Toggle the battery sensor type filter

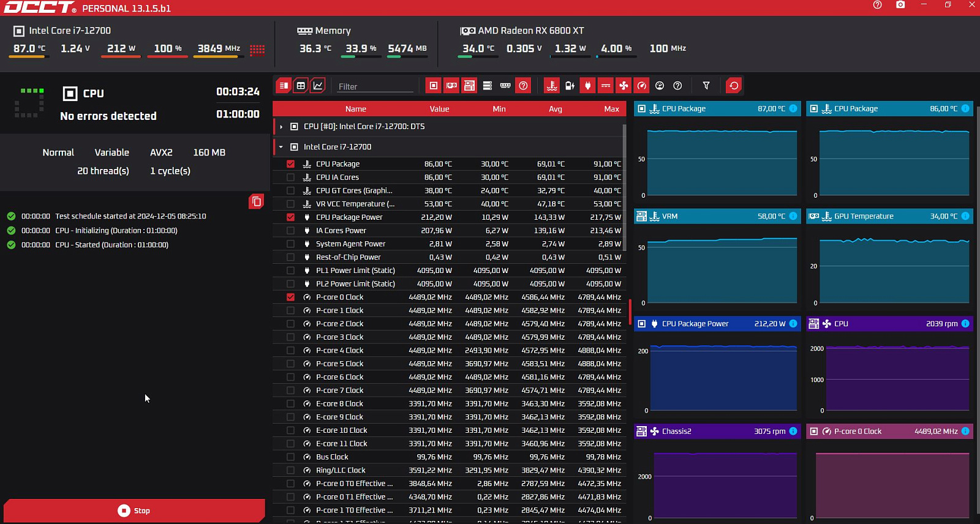(x=570, y=86)
